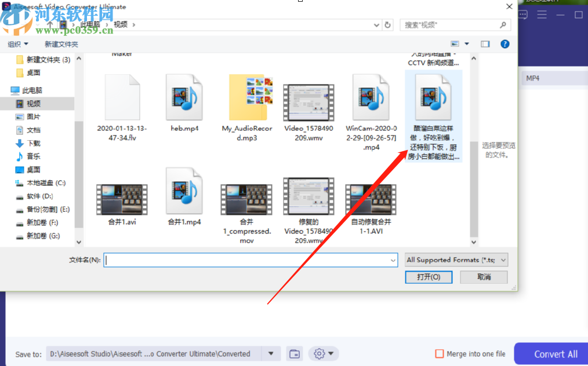Open the view options dropdown arrow
Viewport: 588px width, 366px height.
click(466, 43)
